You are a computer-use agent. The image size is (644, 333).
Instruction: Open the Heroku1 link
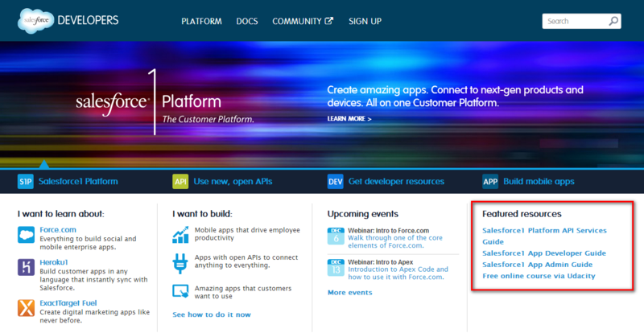coord(54,262)
